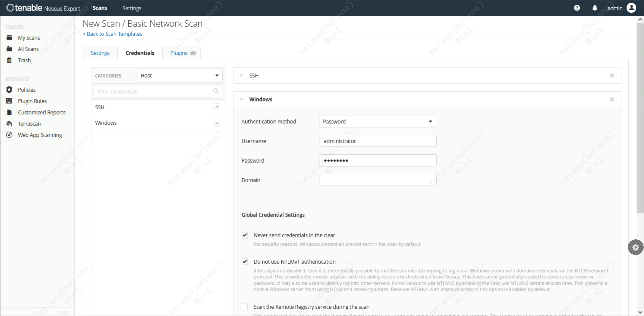Toggle Do not use NTLMv1 authentication
This screenshot has height=316, width=644.
245,262
